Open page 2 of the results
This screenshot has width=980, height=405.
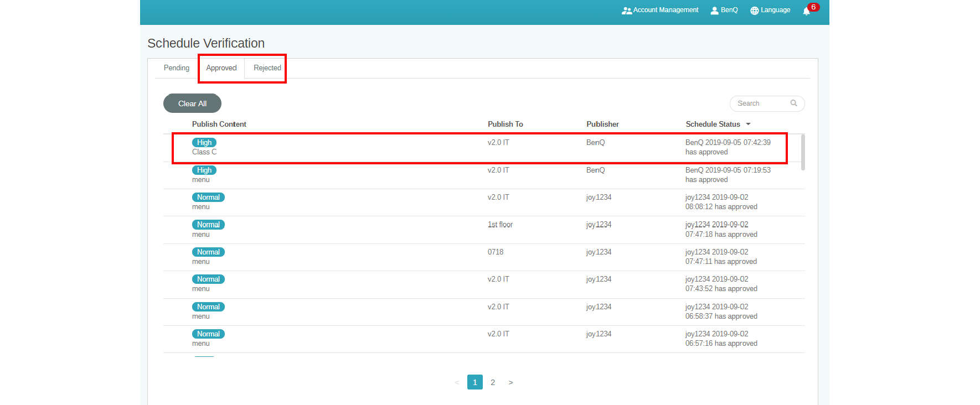click(x=493, y=382)
